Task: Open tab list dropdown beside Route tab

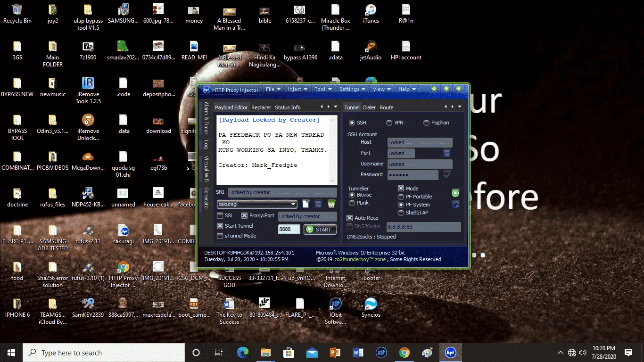Action: 459,107
